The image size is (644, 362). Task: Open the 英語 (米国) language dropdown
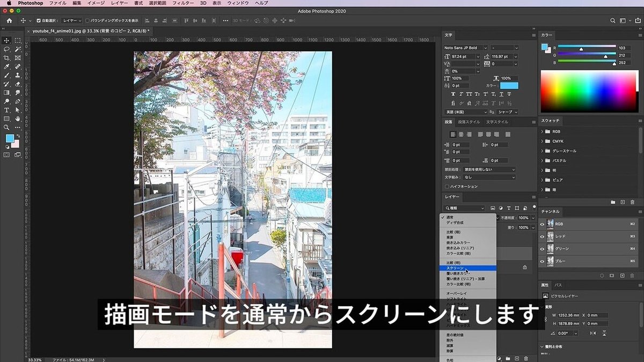coord(466,112)
